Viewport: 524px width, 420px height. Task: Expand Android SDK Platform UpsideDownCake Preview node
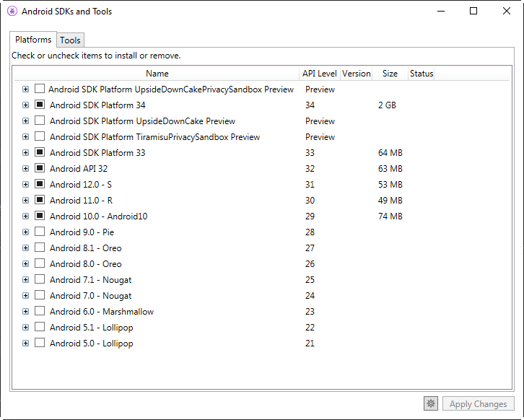[25, 121]
